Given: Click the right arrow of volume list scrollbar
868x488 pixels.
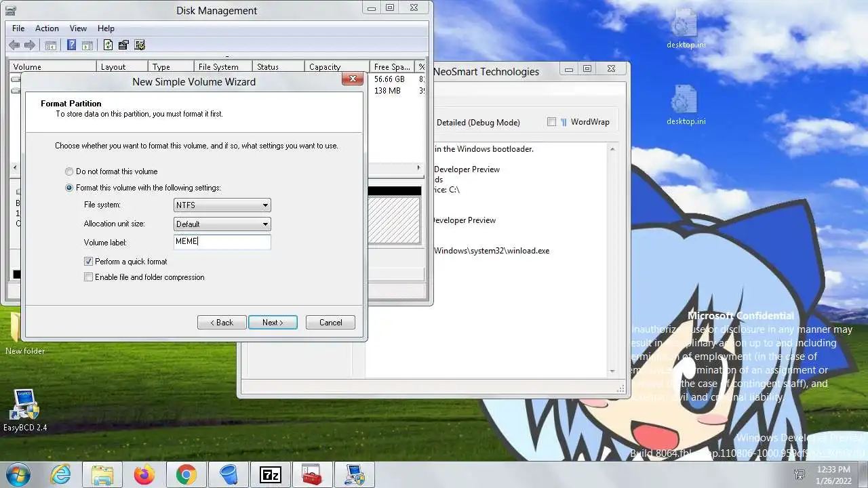Looking at the screenshot, I should (419, 167).
